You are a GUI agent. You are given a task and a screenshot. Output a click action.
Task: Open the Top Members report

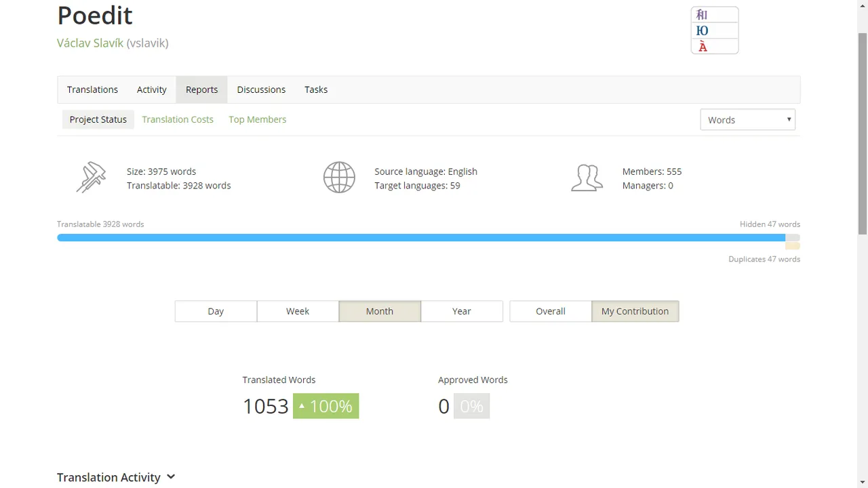point(258,119)
